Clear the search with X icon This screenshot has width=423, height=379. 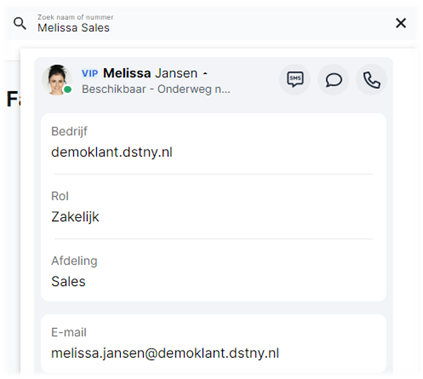(x=401, y=23)
